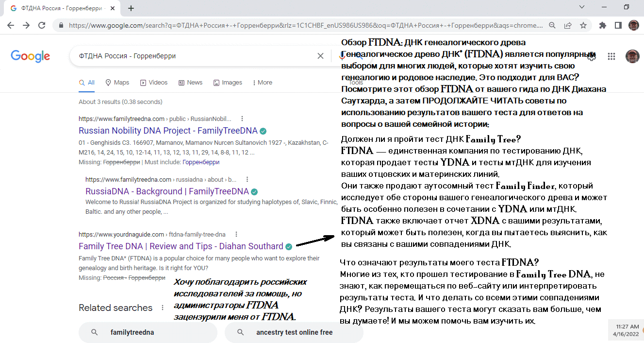
Task: Switch to the Videos tab
Action: tap(154, 83)
